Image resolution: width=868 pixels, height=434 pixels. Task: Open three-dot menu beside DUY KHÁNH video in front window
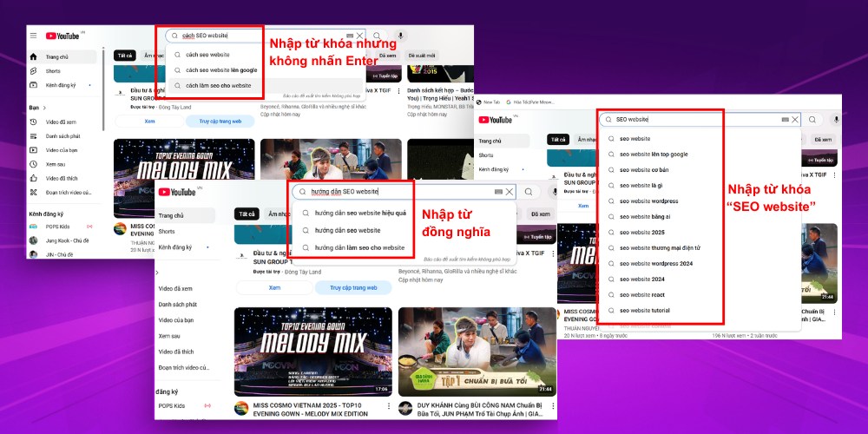coord(552,405)
